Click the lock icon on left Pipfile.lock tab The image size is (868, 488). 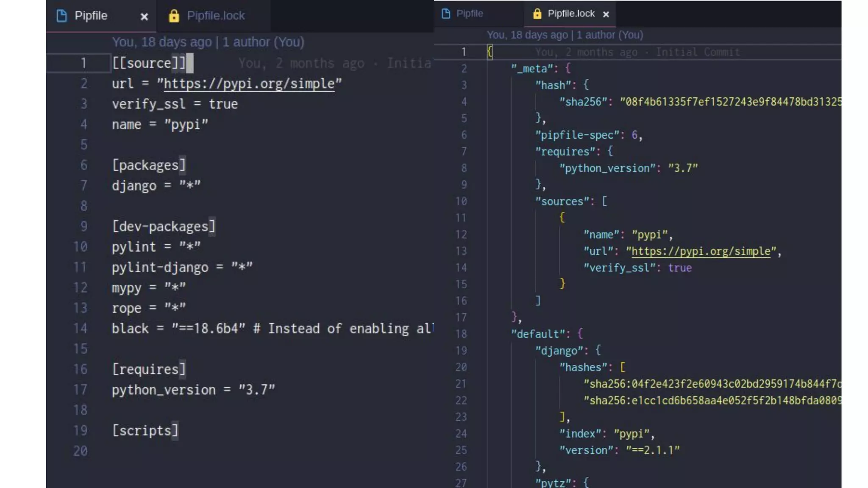(174, 16)
